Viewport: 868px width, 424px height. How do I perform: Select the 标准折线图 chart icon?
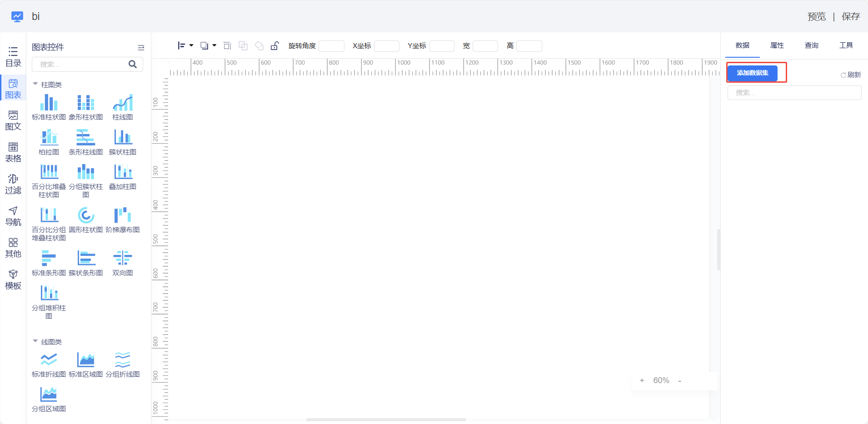pyautogui.click(x=49, y=360)
